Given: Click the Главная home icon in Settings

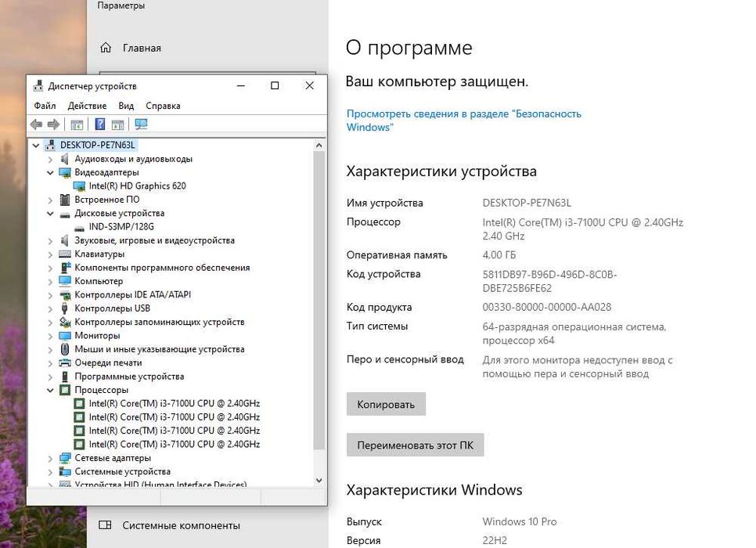Looking at the screenshot, I should (x=106, y=48).
